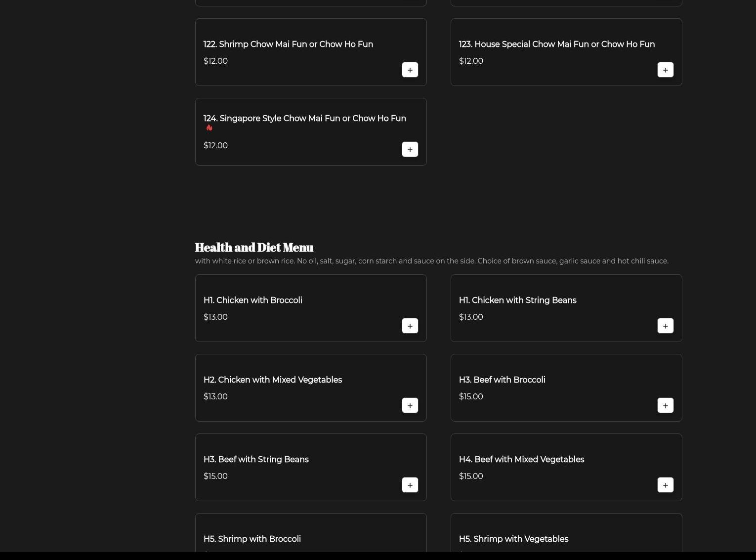This screenshot has width=756, height=560.
Task: Add H2. Chicken with Mixed Vegetables using plus
Action: point(410,405)
